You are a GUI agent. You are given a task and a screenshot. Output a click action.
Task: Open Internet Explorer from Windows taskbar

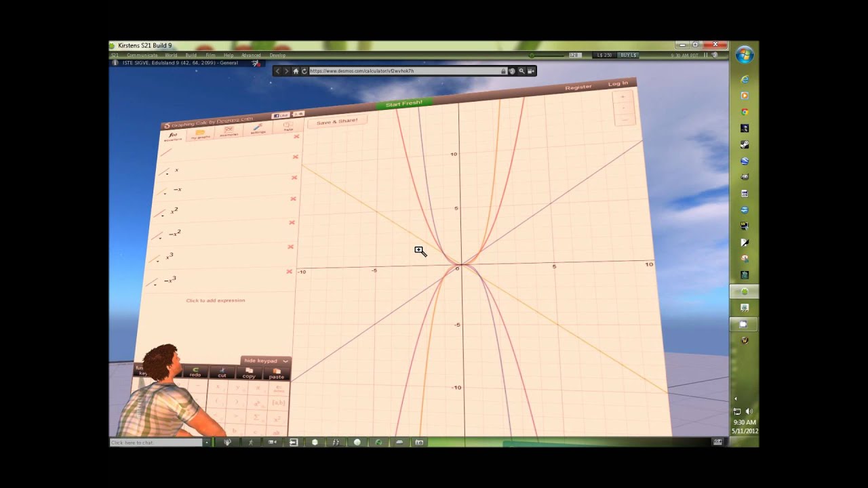(745, 79)
